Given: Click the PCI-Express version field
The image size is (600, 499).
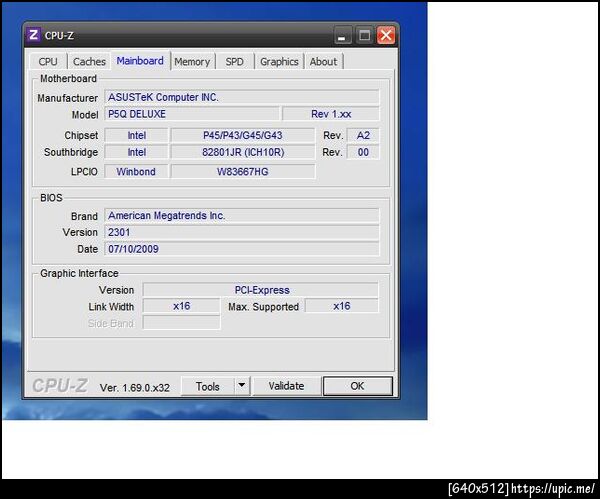Looking at the screenshot, I should point(261,290).
